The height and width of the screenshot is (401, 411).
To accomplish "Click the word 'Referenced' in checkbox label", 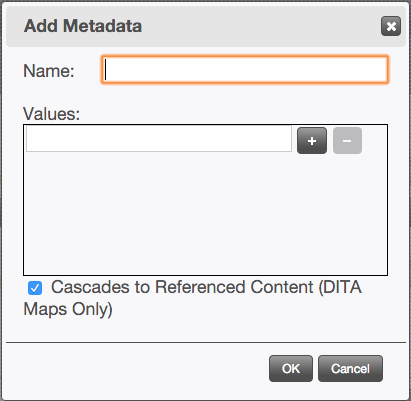I will point(201,287).
